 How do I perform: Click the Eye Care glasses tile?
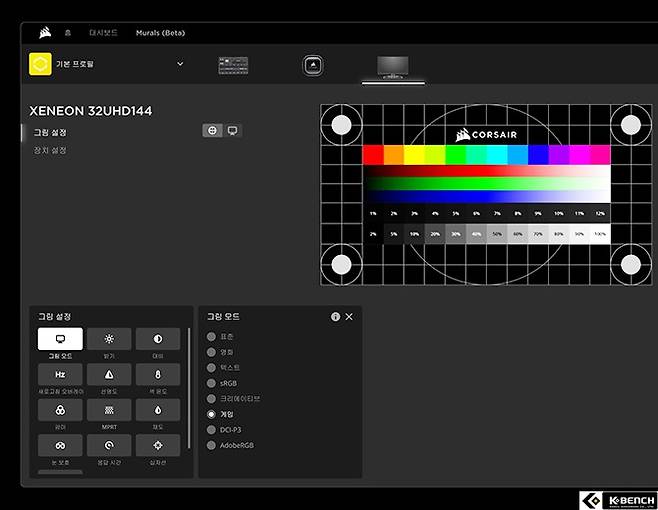tap(60, 445)
